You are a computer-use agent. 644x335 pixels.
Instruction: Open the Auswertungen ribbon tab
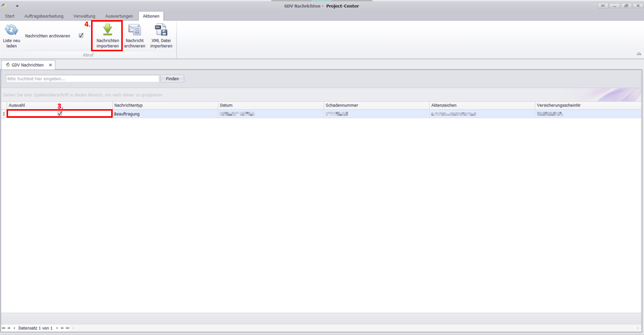[119, 16]
